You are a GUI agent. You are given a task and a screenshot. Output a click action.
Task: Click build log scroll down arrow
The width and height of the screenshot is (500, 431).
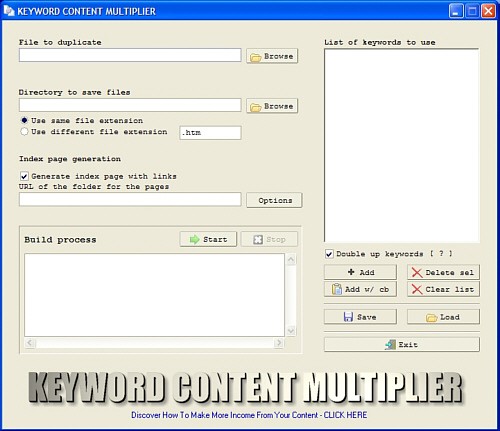pos(291,331)
